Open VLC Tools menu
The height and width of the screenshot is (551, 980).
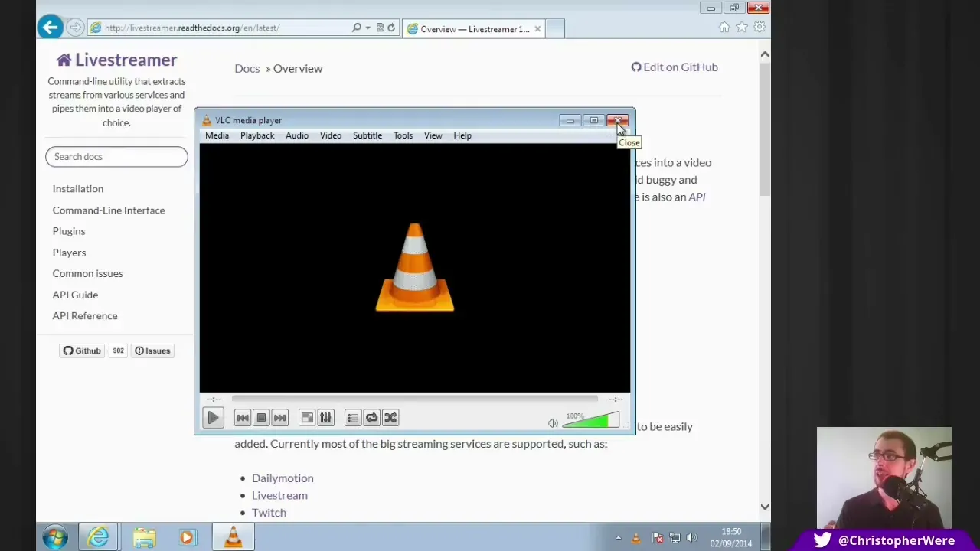tap(403, 135)
